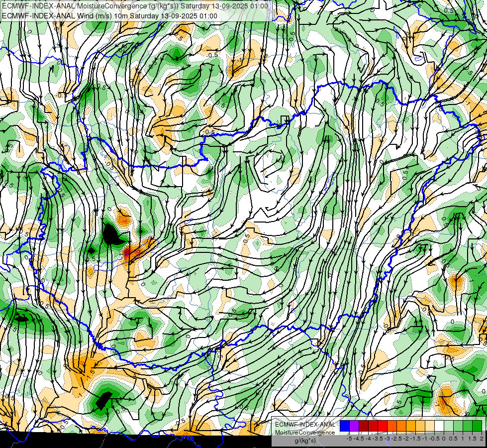Screen dimensions: 487x448
Task: Pick the darkest green legend swatch
Action: 477,426
